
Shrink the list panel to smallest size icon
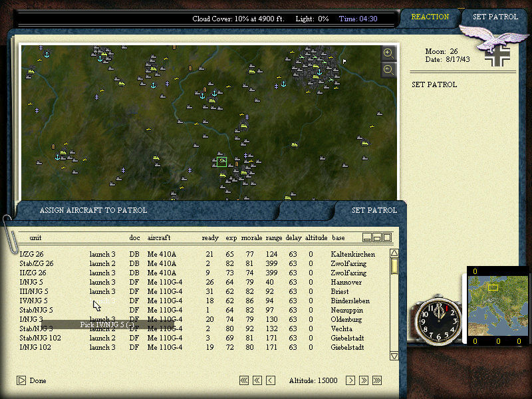[x=367, y=237]
